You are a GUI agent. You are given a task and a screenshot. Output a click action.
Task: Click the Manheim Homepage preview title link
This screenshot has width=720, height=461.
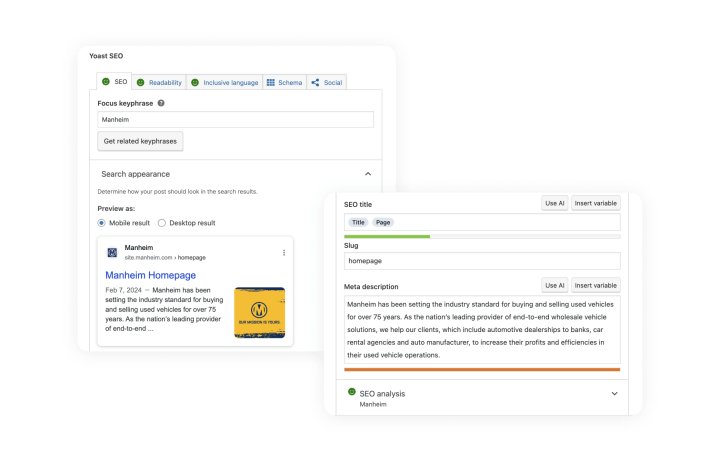click(x=151, y=275)
